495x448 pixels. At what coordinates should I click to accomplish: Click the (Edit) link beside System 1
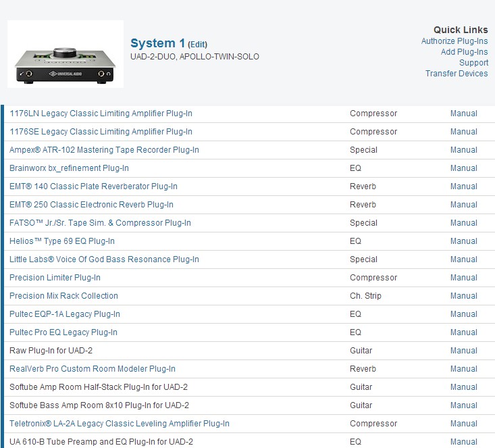tap(198, 44)
